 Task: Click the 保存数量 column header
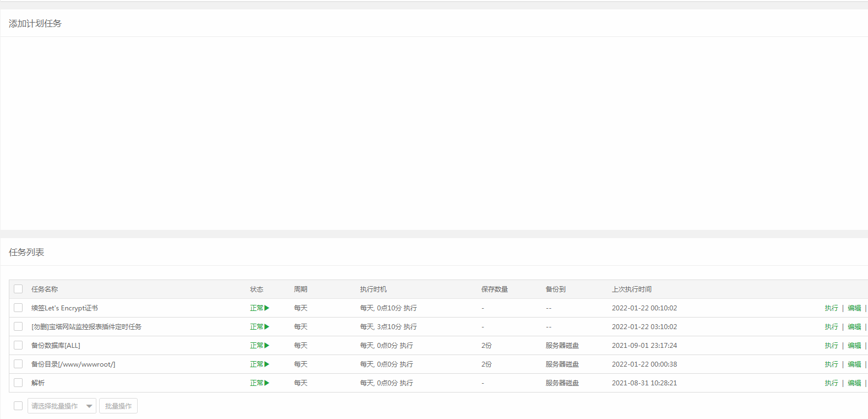pyautogui.click(x=495, y=289)
